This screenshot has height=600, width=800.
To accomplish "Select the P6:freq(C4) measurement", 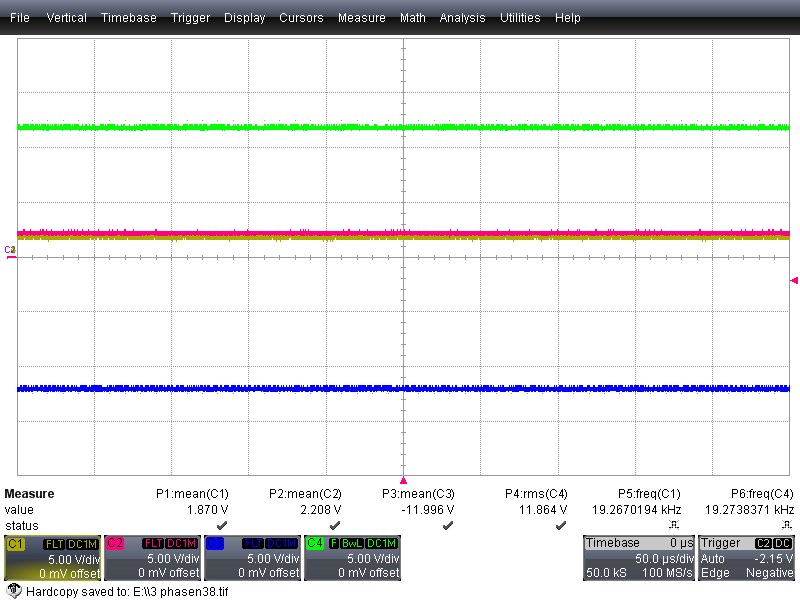I will [x=762, y=494].
